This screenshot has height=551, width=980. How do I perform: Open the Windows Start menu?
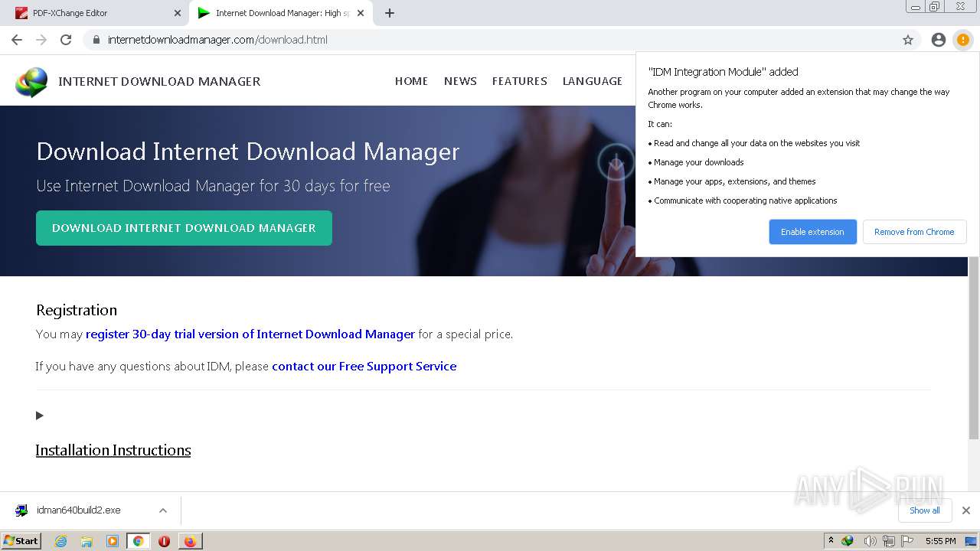point(21,541)
